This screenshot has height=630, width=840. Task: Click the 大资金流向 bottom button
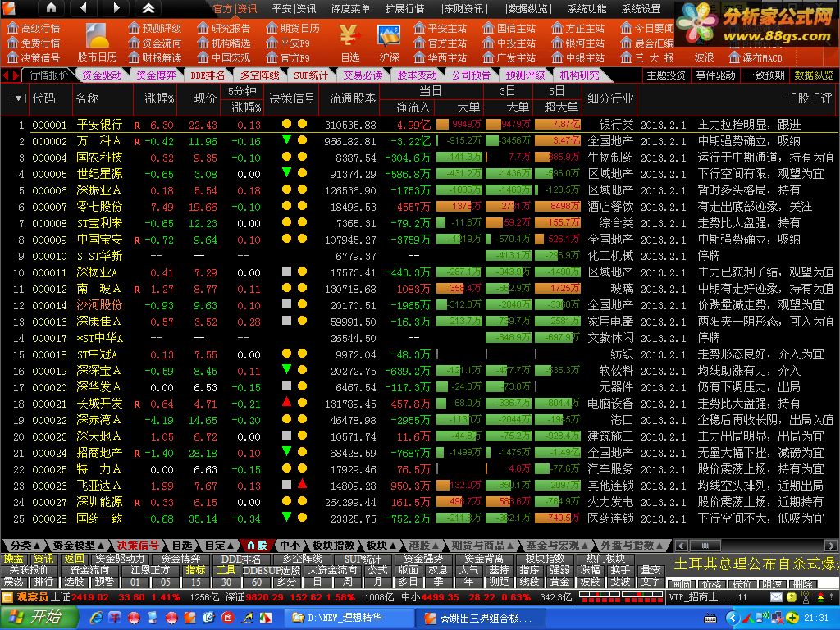(332, 570)
